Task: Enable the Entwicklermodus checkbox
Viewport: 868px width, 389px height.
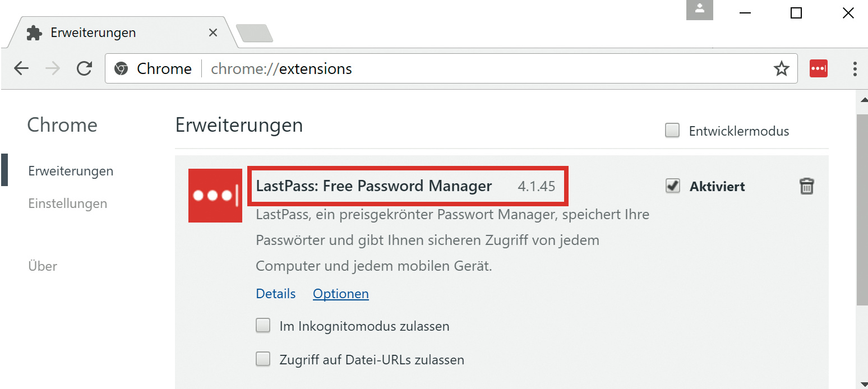Action: pos(672,131)
